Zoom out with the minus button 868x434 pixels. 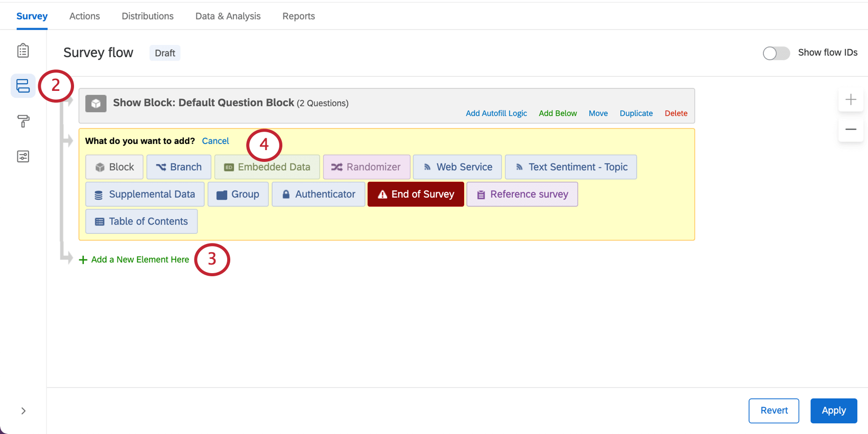tap(851, 129)
